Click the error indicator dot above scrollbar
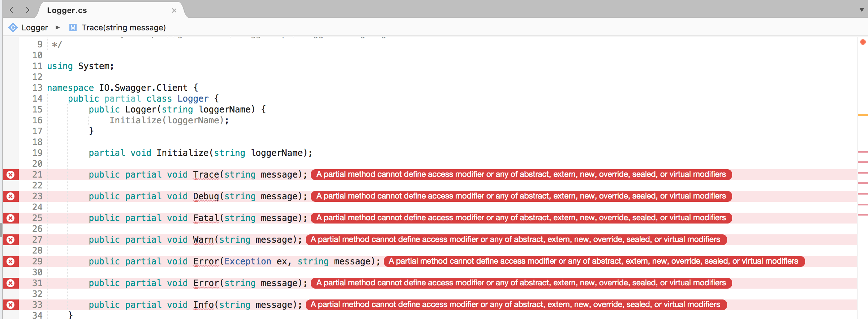868x319 pixels. 863,42
